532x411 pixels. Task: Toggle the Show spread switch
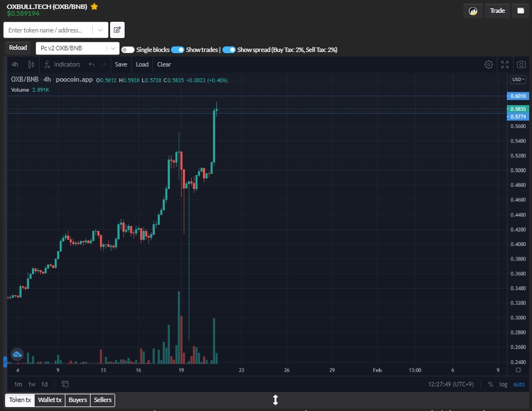[x=229, y=50]
